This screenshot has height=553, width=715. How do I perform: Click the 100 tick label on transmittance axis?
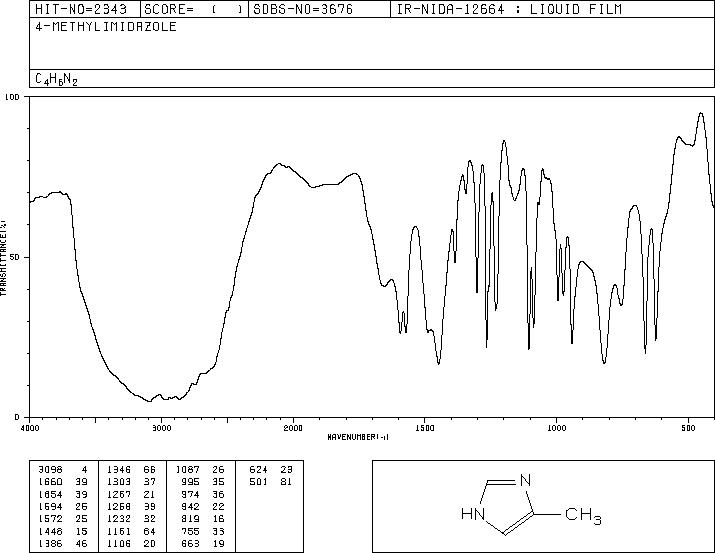click(12, 97)
